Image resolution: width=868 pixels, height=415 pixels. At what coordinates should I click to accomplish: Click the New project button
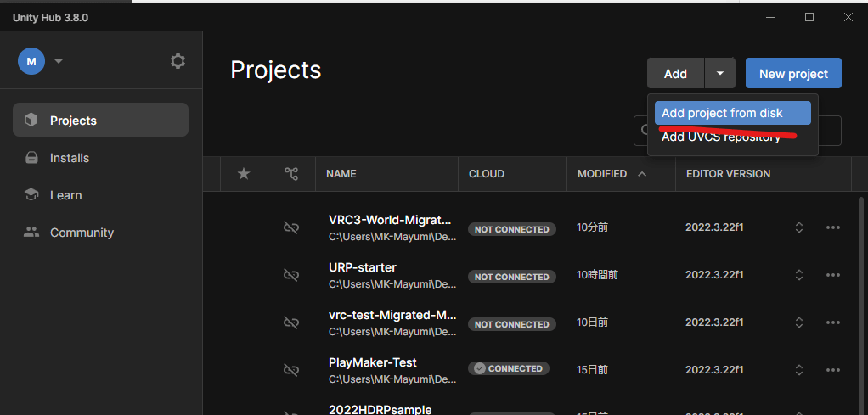(792, 74)
